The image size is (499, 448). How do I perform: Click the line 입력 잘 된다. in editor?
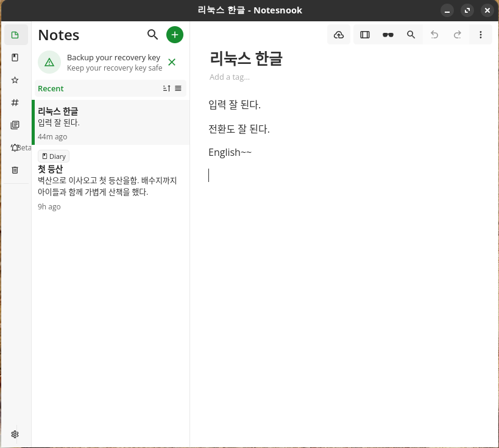tap(235, 105)
